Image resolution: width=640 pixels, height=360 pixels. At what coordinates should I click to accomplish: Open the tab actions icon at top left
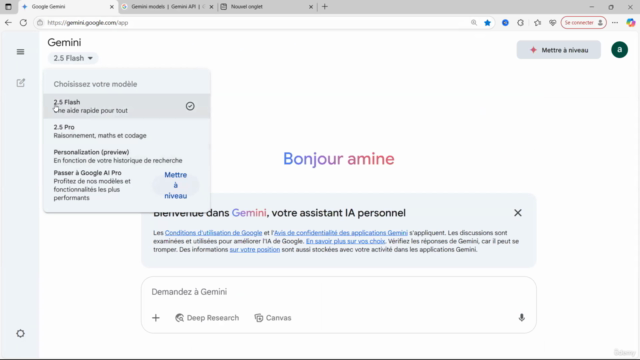[8, 7]
